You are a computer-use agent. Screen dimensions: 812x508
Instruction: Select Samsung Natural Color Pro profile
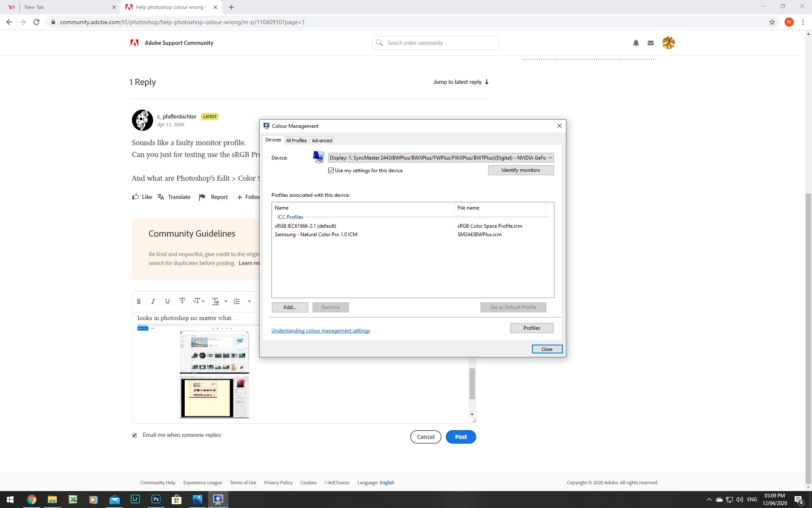pyautogui.click(x=316, y=235)
